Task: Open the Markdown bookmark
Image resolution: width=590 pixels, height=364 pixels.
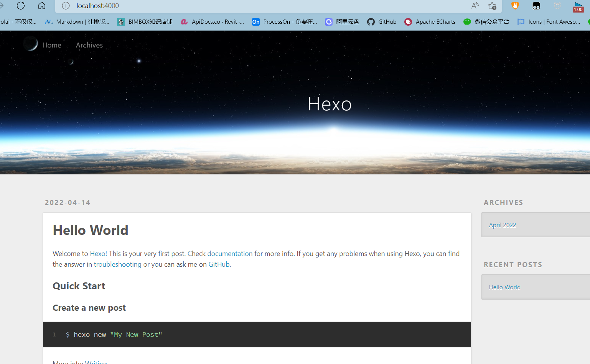Action: 77,22
